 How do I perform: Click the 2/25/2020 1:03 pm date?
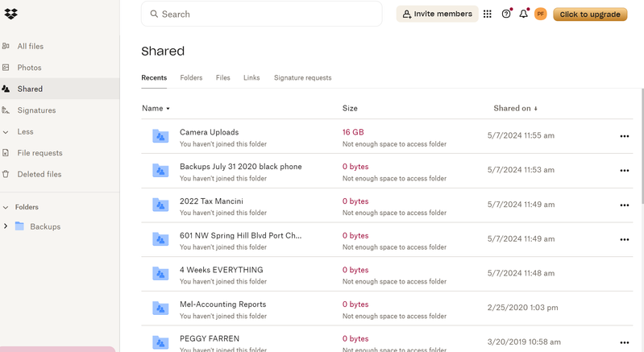(522, 307)
